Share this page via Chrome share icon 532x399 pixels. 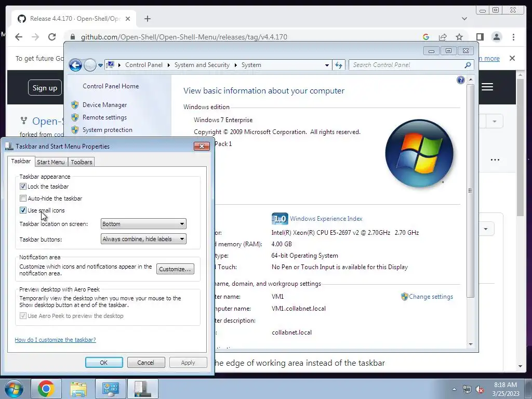443,37
